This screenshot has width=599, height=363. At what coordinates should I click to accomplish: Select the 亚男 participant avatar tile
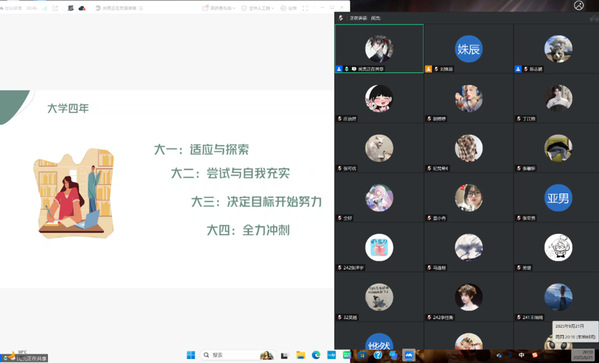[558, 198]
